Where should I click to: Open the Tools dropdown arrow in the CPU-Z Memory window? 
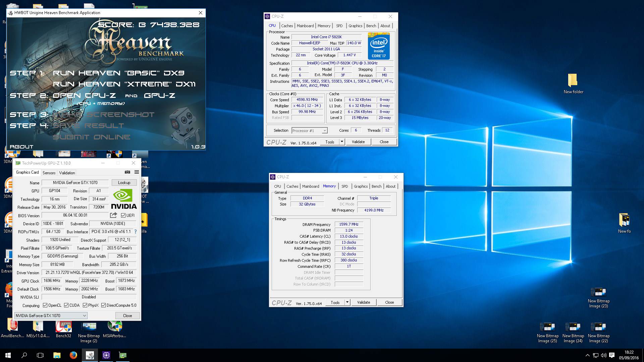coord(347,302)
